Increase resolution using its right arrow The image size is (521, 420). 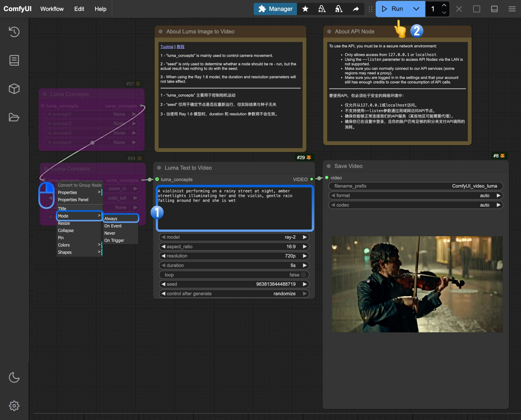click(x=305, y=256)
